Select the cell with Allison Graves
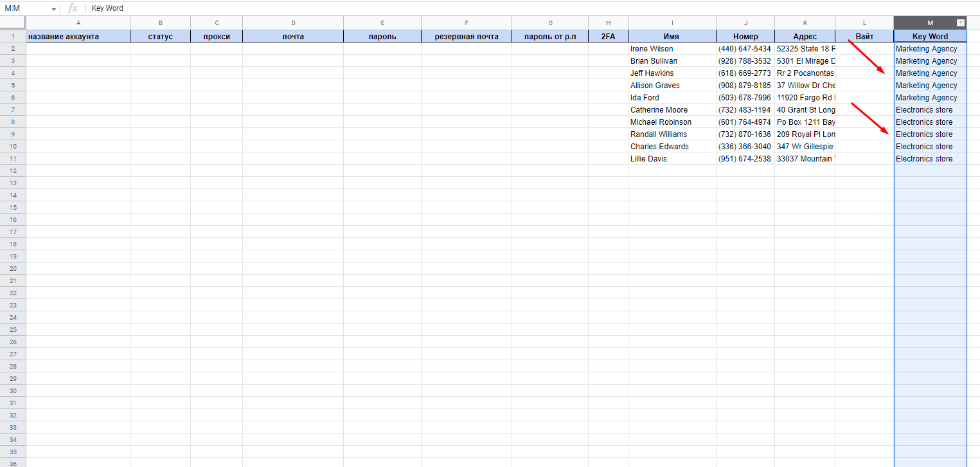The image size is (980, 467). [672, 86]
